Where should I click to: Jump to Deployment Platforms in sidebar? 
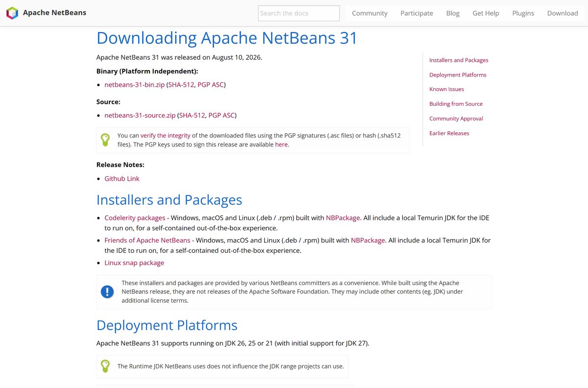458,75
